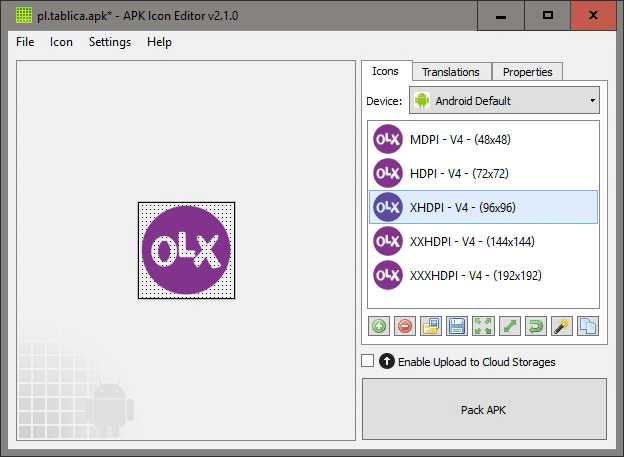The width and height of the screenshot is (624, 457).
Task: Select XXHDPI - V4 - (144x144) entry
Action: point(484,241)
